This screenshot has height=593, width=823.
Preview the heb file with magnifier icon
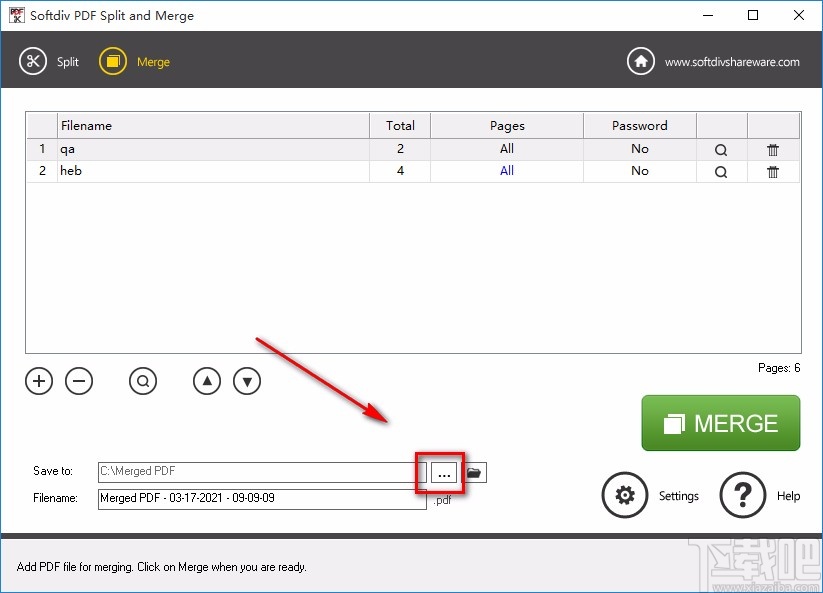click(x=721, y=172)
